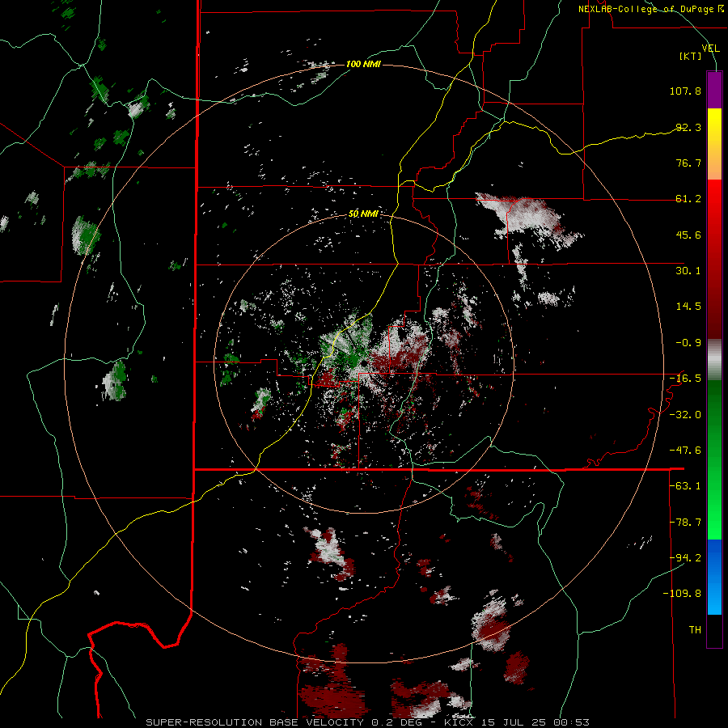Click the -16.5 legend value
The height and width of the screenshot is (728, 728).
(685, 379)
